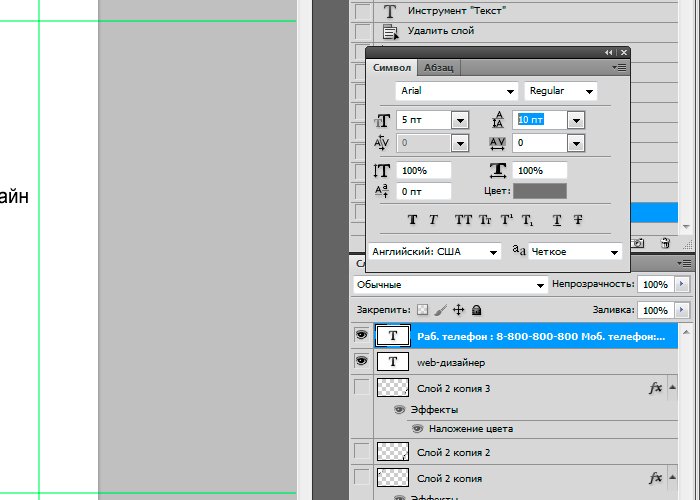Image resolution: width=700 pixels, height=500 pixels.
Task: Toggle Наложение цвета effect visibility
Action: pos(418,428)
